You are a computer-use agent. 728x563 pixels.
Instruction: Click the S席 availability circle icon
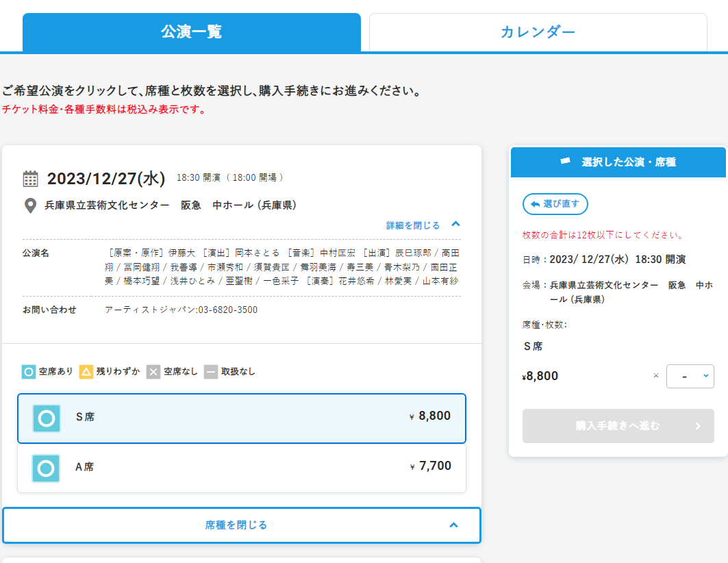(47, 418)
